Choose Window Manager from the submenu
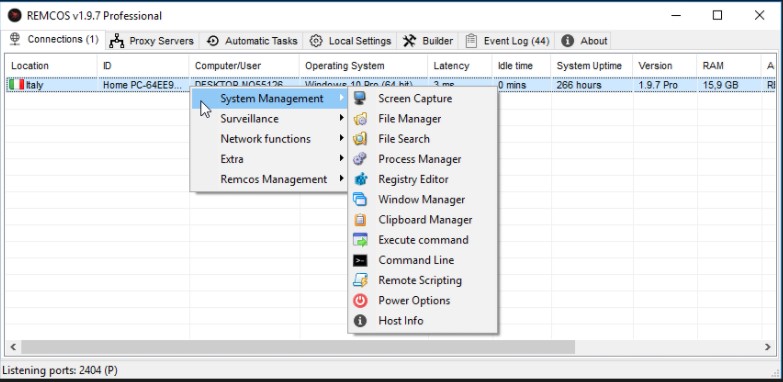The width and height of the screenshot is (783, 382). point(422,200)
